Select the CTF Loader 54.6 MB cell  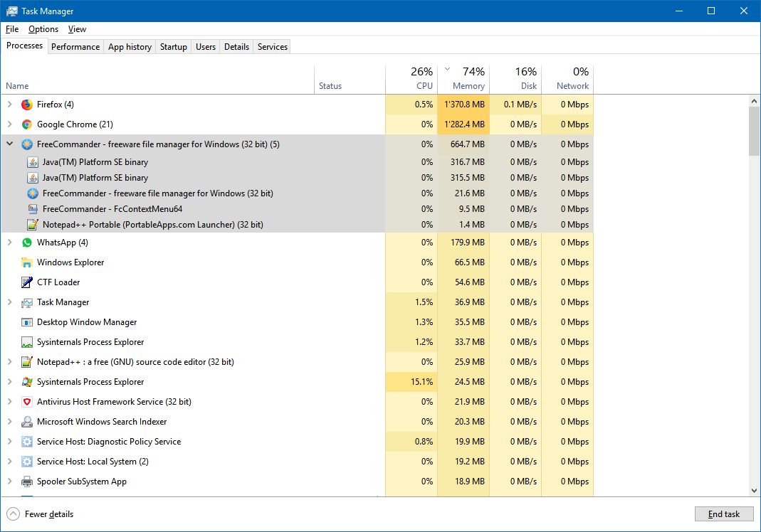tap(463, 282)
